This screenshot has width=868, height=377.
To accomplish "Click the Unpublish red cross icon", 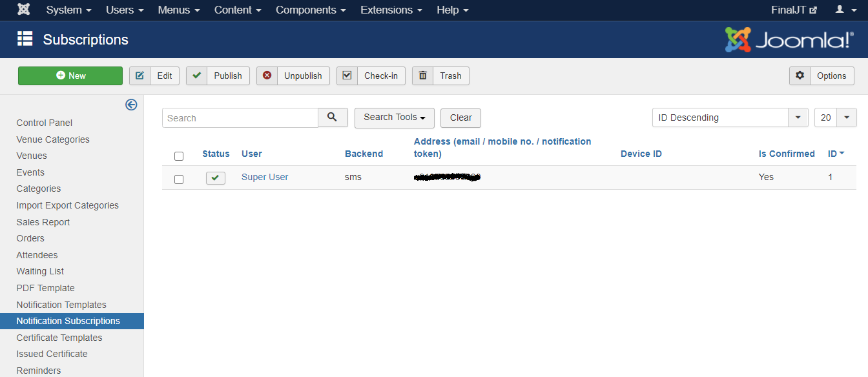I will (267, 76).
